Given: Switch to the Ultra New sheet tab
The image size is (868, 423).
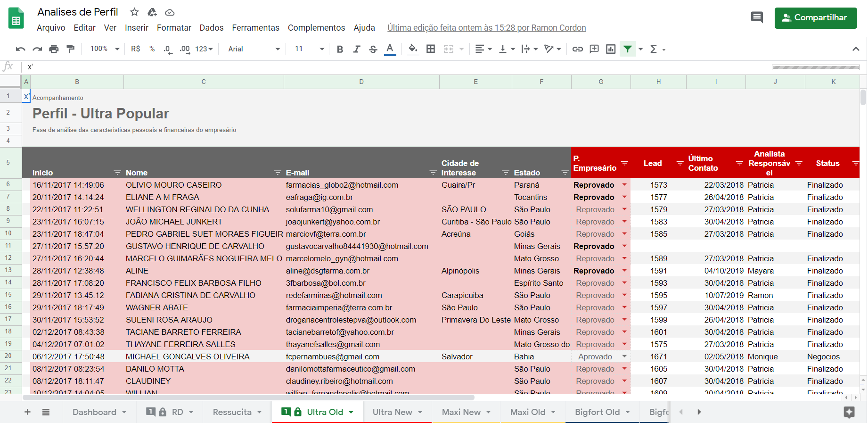Looking at the screenshot, I should (x=392, y=412).
